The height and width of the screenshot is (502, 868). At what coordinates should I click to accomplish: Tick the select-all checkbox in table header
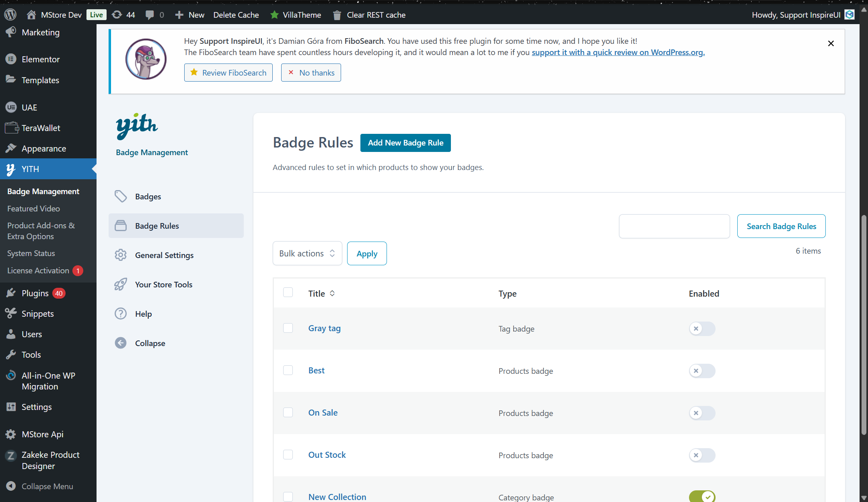(x=288, y=293)
